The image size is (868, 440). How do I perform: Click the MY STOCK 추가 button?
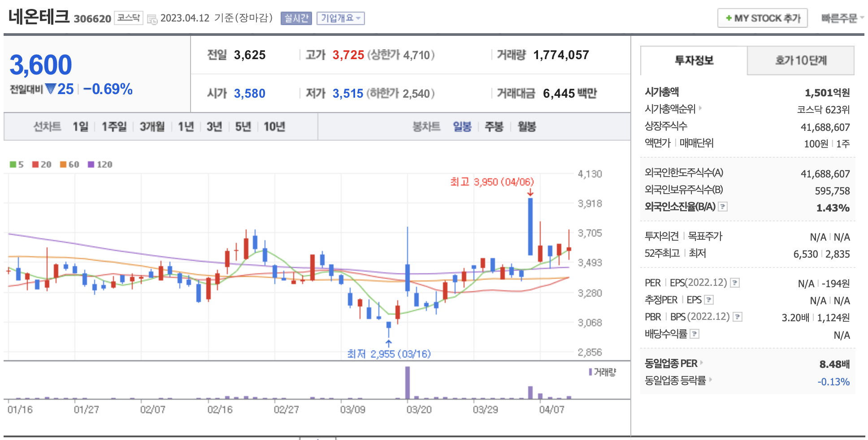point(762,18)
